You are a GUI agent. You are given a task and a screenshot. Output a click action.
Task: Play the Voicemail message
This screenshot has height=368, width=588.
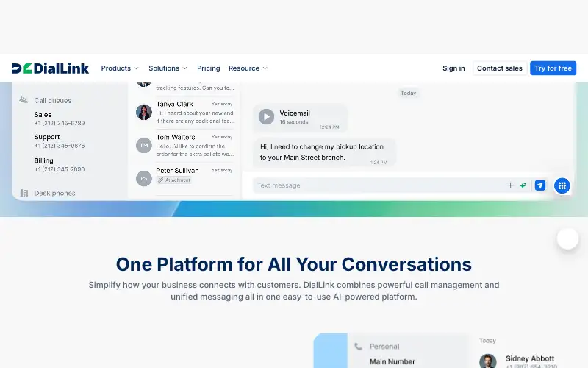(x=266, y=117)
